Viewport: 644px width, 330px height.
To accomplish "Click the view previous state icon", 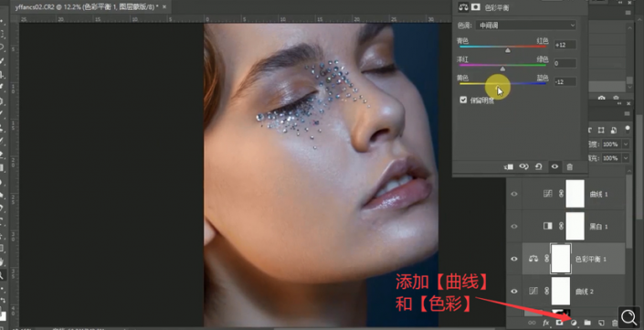I will (x=523, y=167).
